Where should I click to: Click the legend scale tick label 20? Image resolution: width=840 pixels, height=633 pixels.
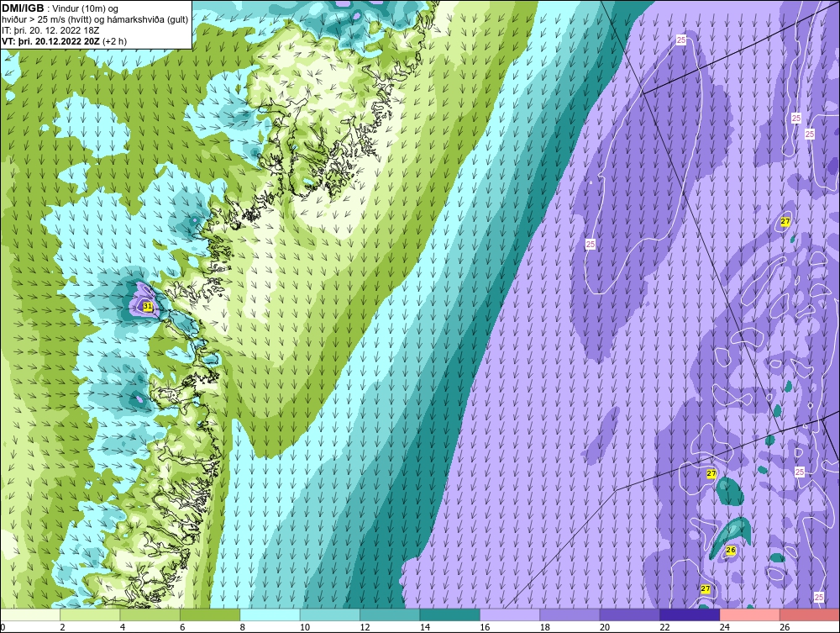[x=604, y=627]
